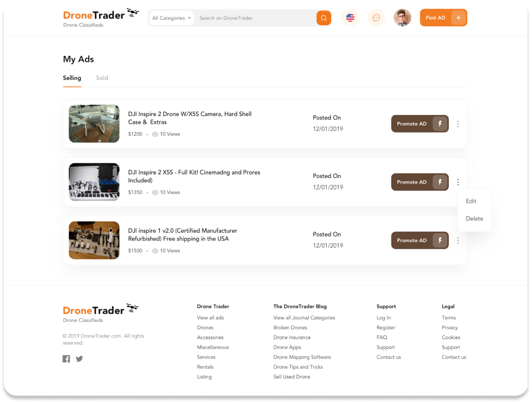Switch to the Sold tab
The width and height of the screenshot is (532, 402).
click(x=102, y=78)
